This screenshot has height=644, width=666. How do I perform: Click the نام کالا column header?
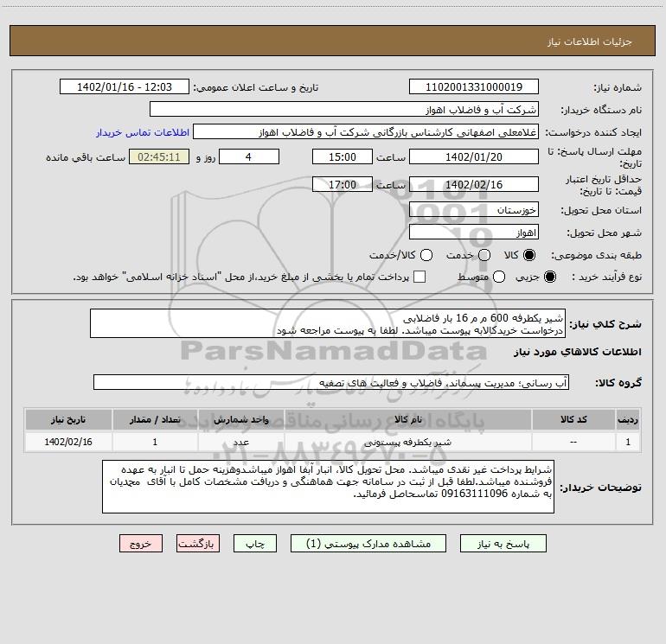(x=407, y=419)
